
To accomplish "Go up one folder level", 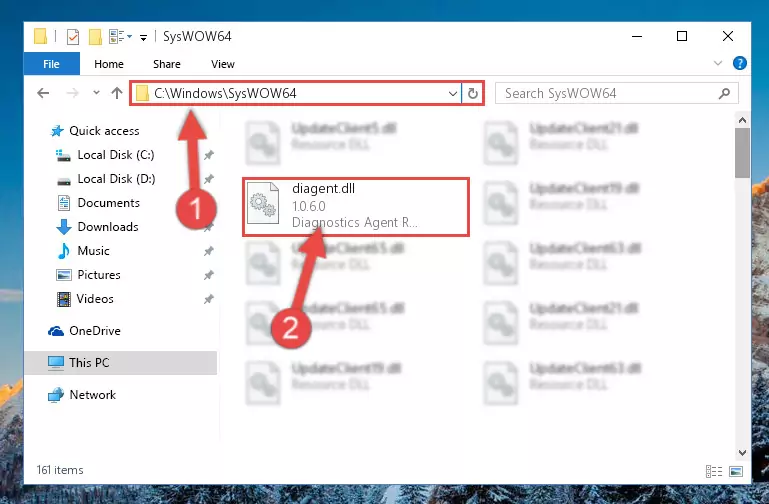I will 117,93.
